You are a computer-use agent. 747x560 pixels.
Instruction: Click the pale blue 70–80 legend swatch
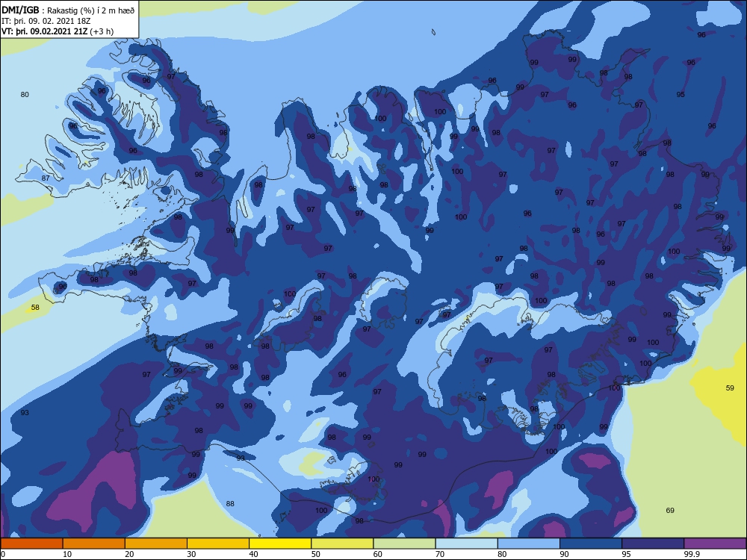click(466, 544)
